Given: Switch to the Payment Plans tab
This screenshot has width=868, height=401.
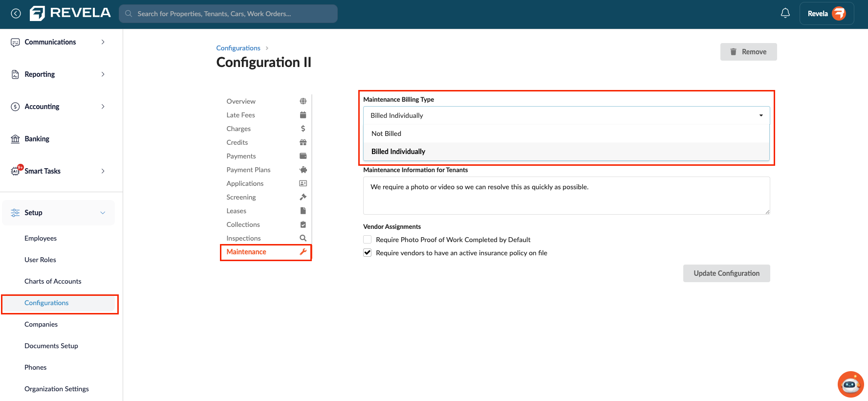Looking at the screenshot, I should (x=248, y=170).
